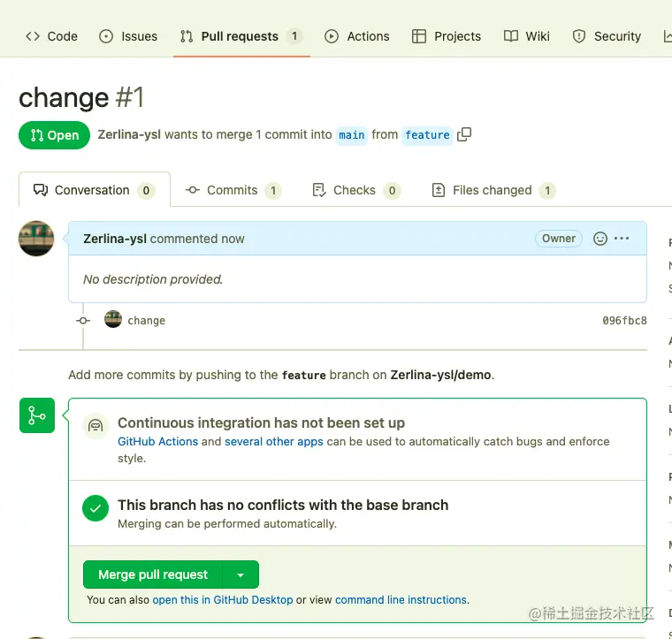The width and height of the screenshot is (672, 639).
Task: Click the continuous integration robot icon
Action: (95, 426)
